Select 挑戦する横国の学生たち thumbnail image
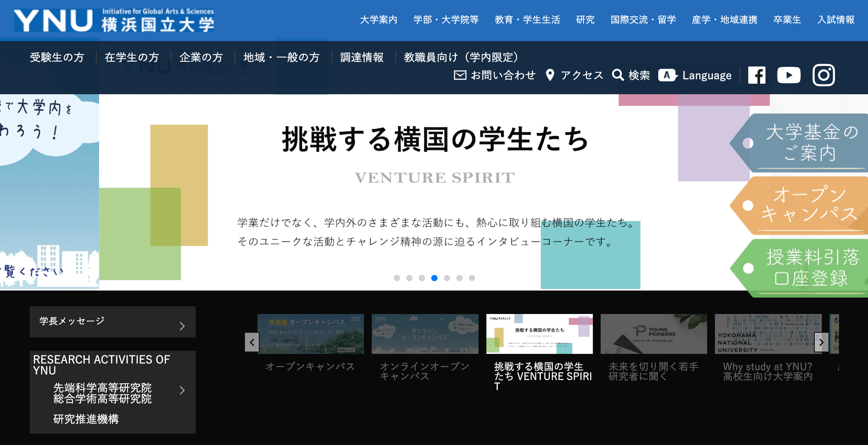 pyautogui.click(x=539, y=334)
